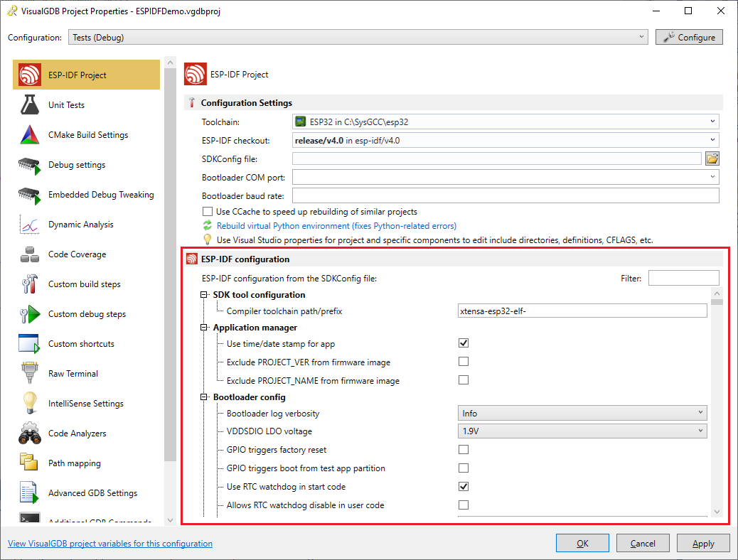Screen dimensions: 738x560
Task: Click the Unit Tests flask icon
Action: coord(30,104)
